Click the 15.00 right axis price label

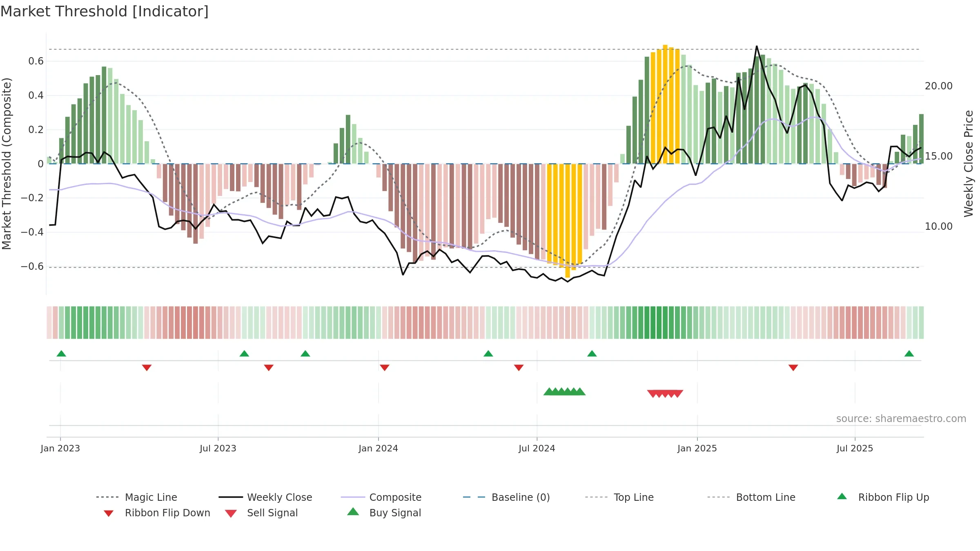coord(939,156)
